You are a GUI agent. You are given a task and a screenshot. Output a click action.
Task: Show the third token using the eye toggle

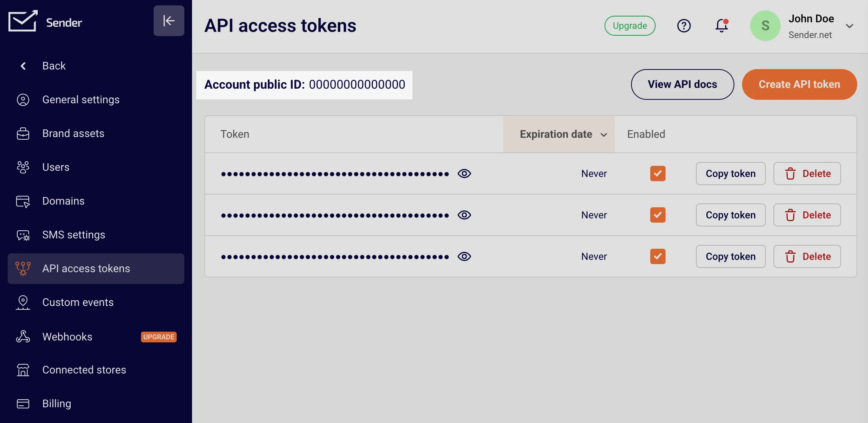point(464,256)
